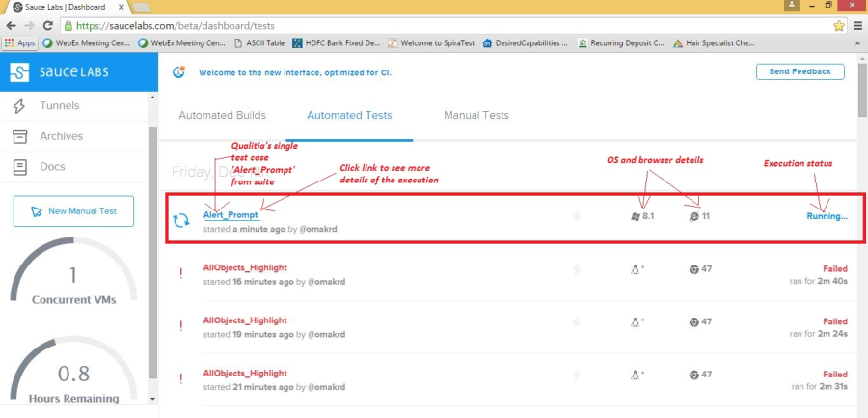Image resolution: width=868 pixels, height=418 pixels.
Task: Click the Windows 8.1 OS icon
Action: tap(634, 216)
